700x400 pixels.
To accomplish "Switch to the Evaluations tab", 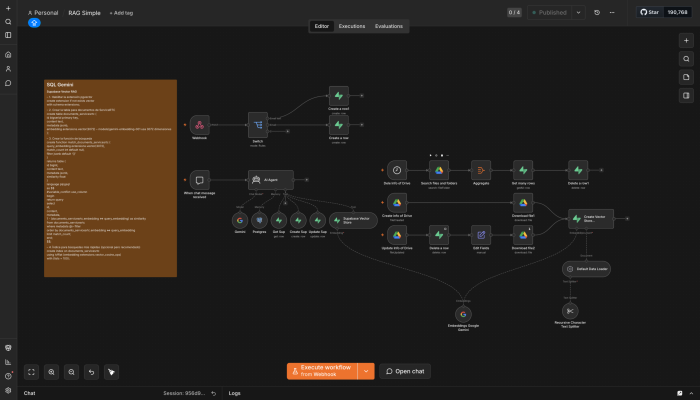I will point(389,26).
